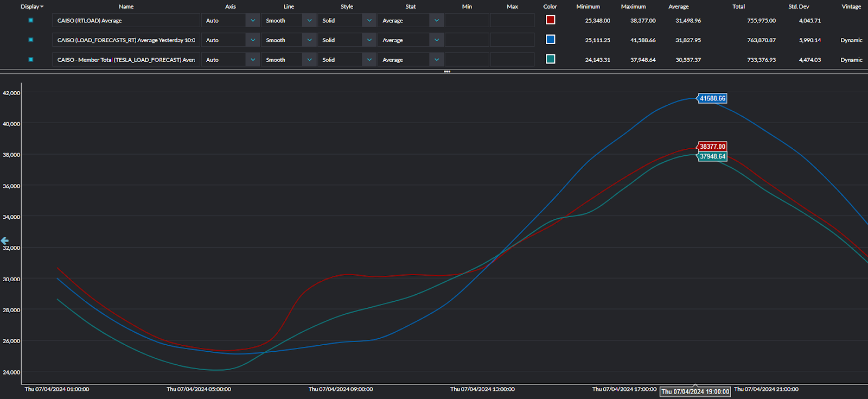Viewport: 868px width, 399px height.
Task: Click the average value 30,557.37
Action: pos(688,60)
